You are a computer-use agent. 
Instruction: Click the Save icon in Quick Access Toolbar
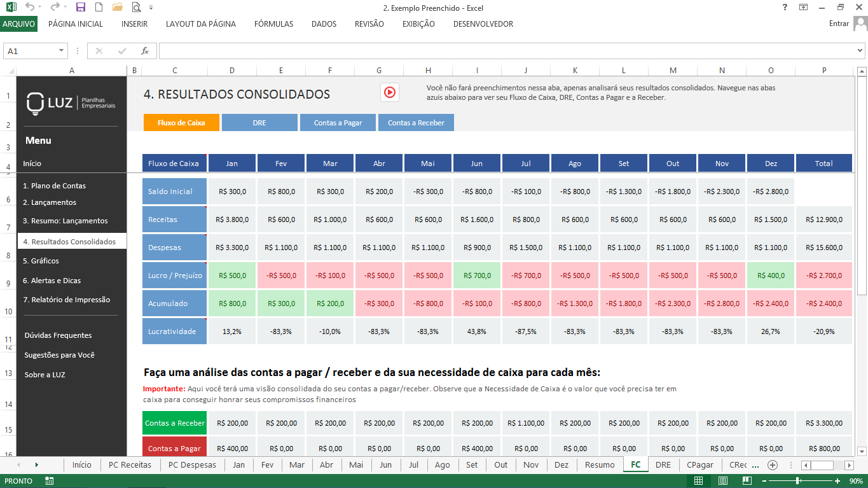pos(80,7)
